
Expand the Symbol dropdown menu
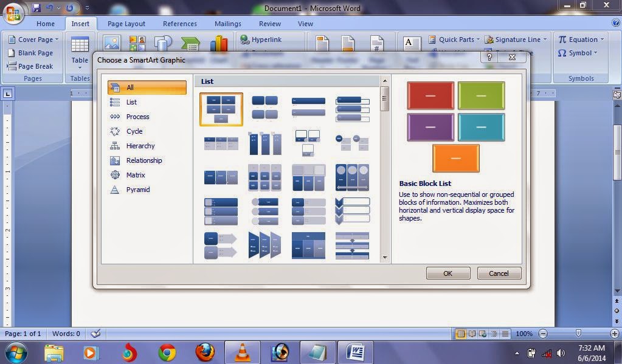596,53
